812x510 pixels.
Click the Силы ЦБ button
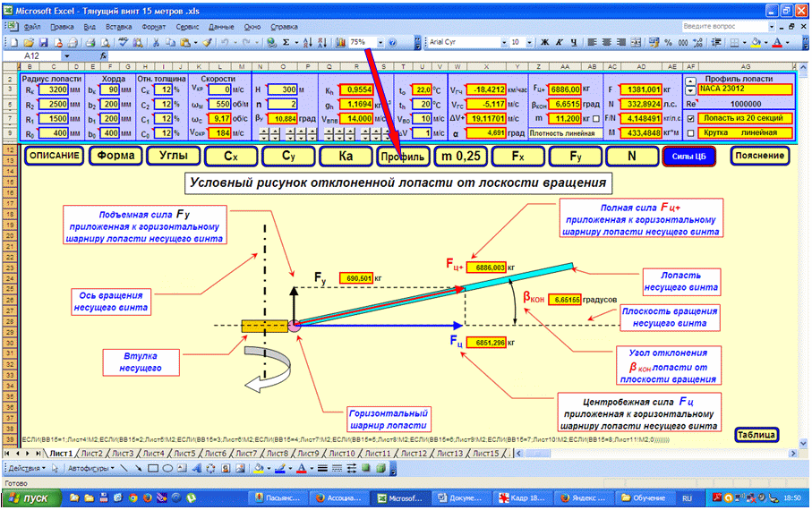[688, 157]
